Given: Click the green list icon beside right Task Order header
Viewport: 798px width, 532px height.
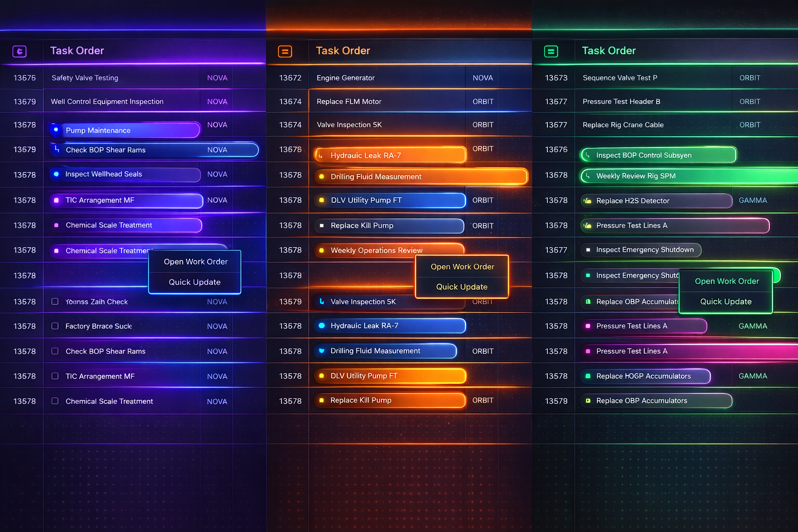Looking at the screenshot, I should (x=551, y=51).
